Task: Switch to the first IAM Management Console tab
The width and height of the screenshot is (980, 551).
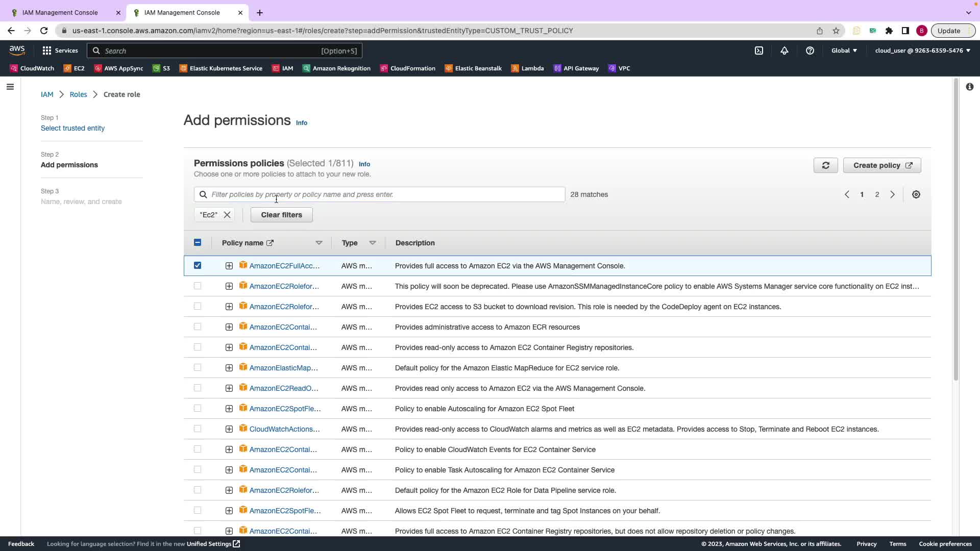Action: pyautogui.click(x=60, y=12)
